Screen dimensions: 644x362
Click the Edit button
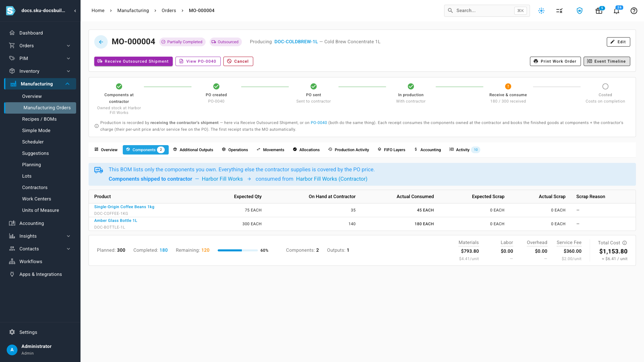click(x=619, y=42)
